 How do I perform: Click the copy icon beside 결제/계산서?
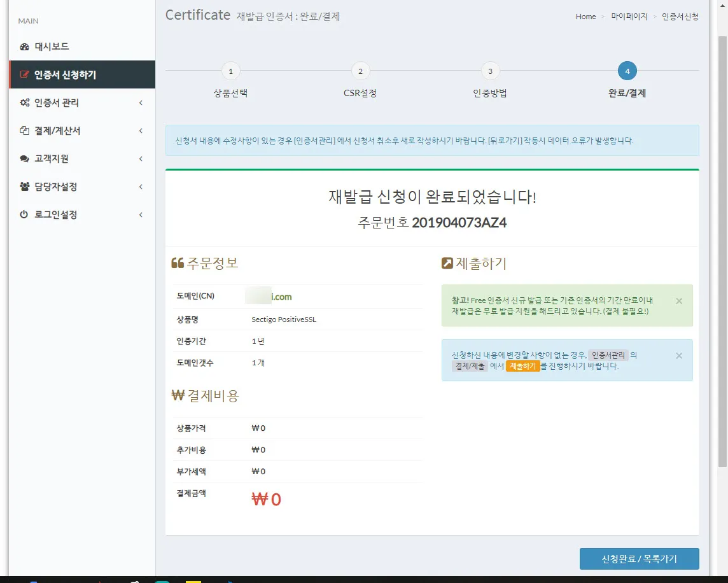tap(25, 131)
